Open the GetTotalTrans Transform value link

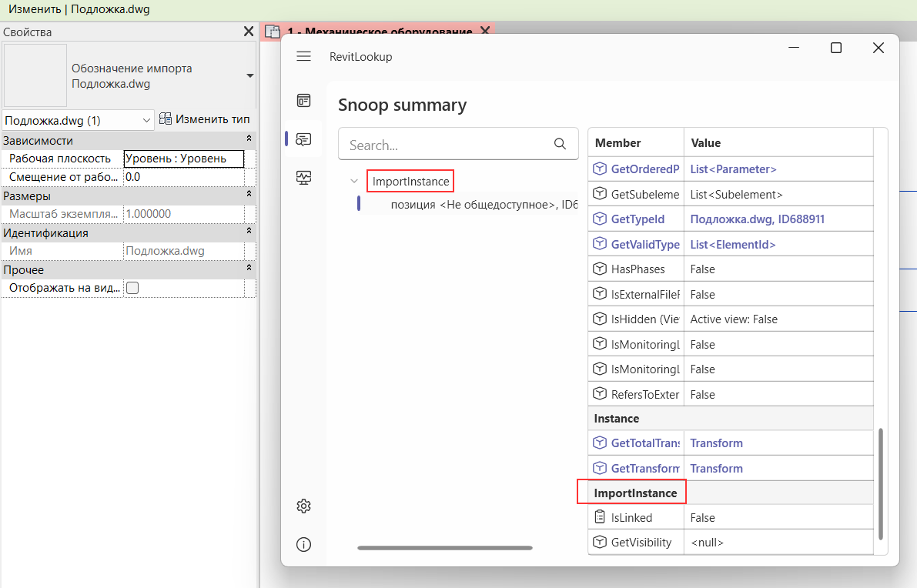coord(716,443)
